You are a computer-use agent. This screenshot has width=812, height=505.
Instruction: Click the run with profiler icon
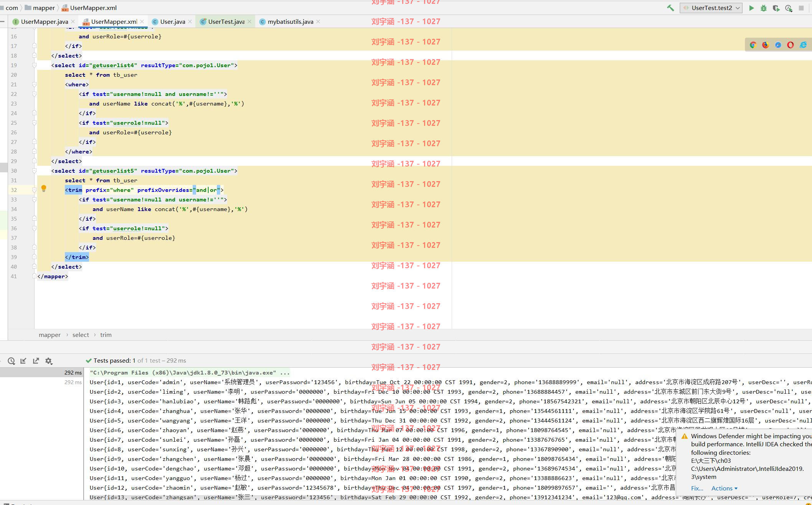coord(789,8)
